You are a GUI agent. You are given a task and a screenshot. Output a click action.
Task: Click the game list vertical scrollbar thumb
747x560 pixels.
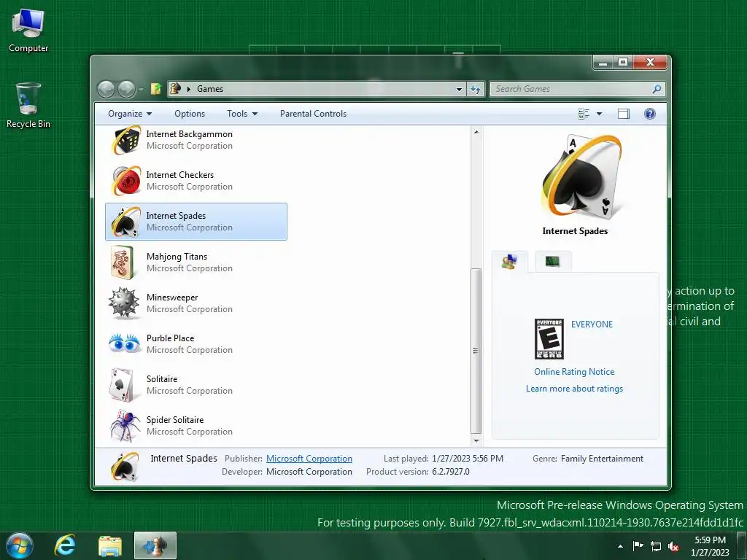coord(476,351)
